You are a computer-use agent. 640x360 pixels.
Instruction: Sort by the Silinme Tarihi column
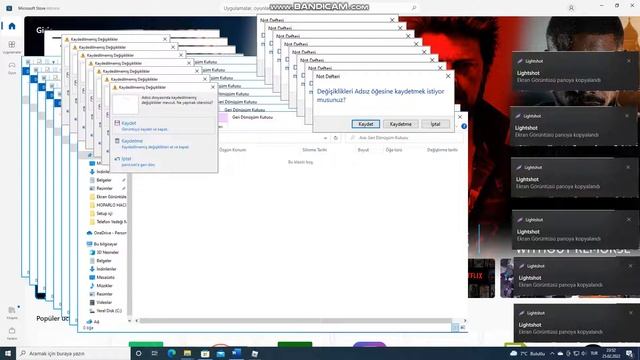(x=315, y=150)
